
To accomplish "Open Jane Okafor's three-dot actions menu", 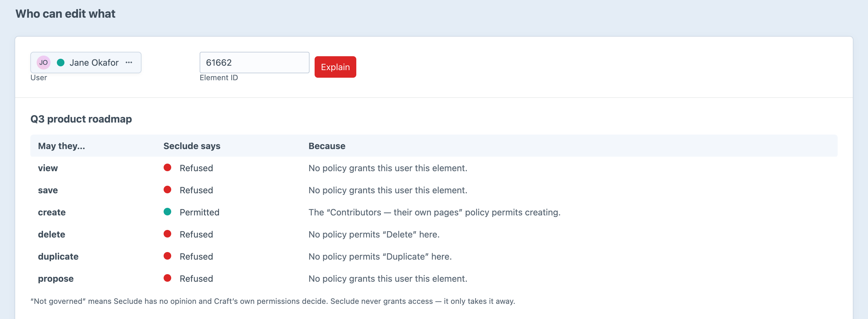I will pos(129,62).
